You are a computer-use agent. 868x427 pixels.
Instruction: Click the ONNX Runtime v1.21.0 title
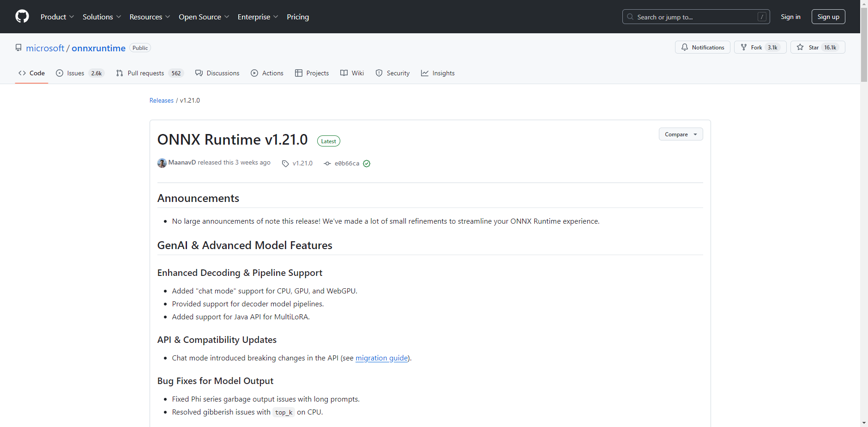[233, 140]
